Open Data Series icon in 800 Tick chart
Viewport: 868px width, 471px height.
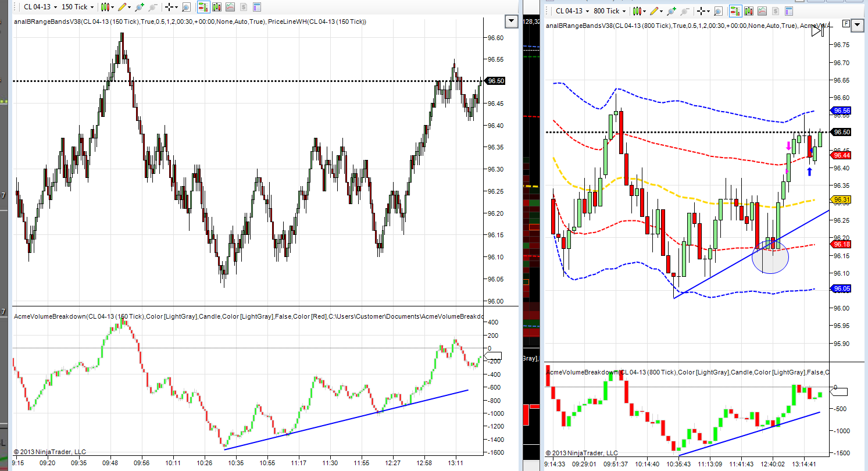pos(749,10)
